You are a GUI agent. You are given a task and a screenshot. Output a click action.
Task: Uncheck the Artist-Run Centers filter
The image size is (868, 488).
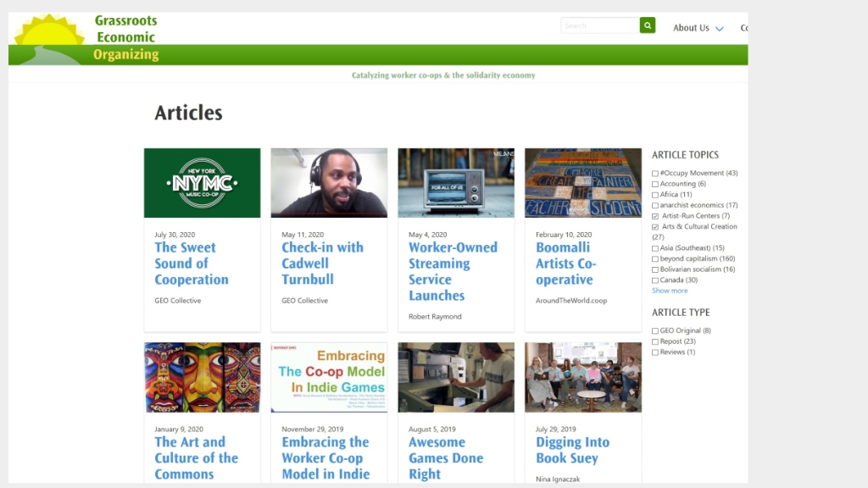[655, 216]
